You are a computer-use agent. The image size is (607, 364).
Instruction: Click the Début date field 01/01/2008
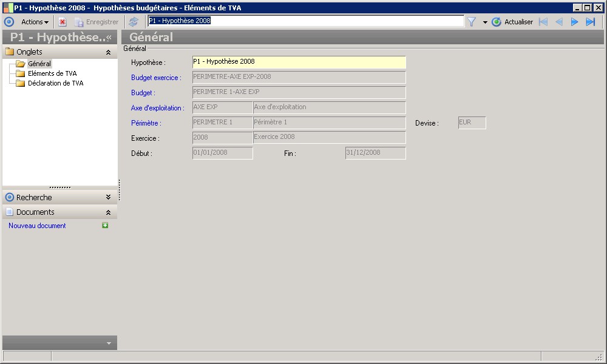click(x=222, y=153)
